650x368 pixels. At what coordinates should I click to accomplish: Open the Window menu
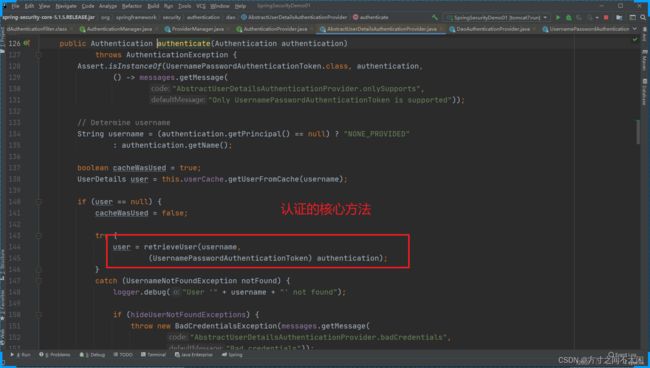(x=220, y=6)
